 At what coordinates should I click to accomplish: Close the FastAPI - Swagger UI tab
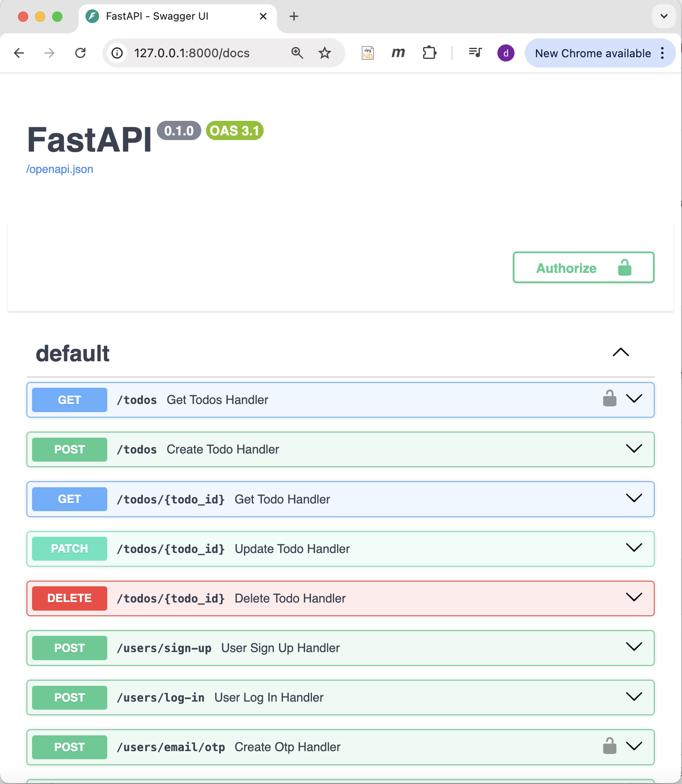[263, 16]
